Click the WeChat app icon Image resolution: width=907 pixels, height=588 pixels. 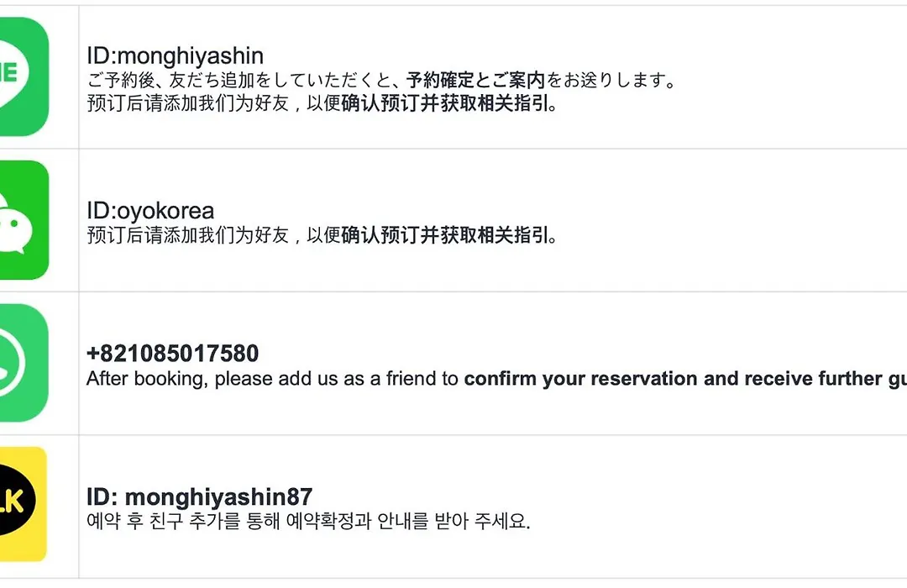(x=24, y=220)
